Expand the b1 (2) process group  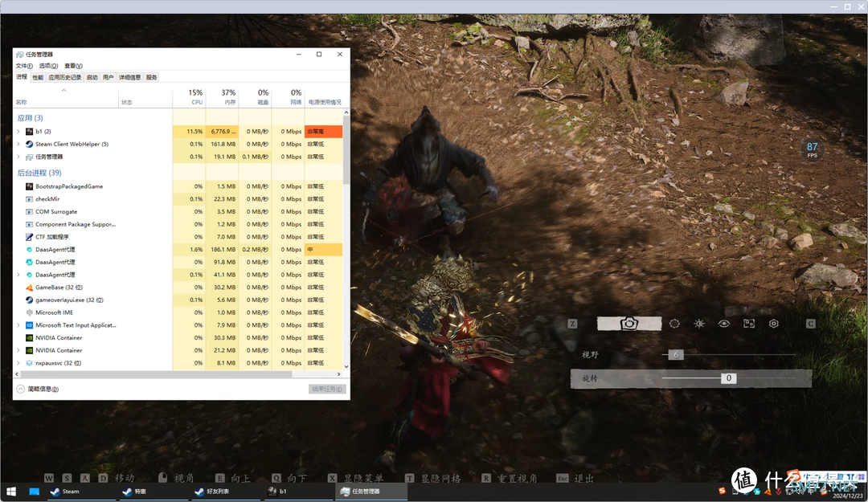pyautogui.click(x=18, y=131)
